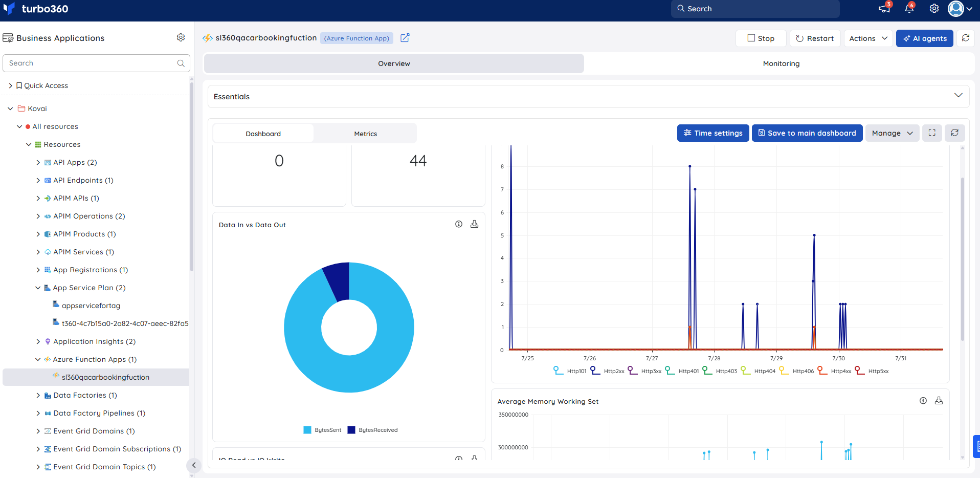Click the sidebar search magnifier icon
This screenshot has height=478, width=980.
(x=181, y=63)
